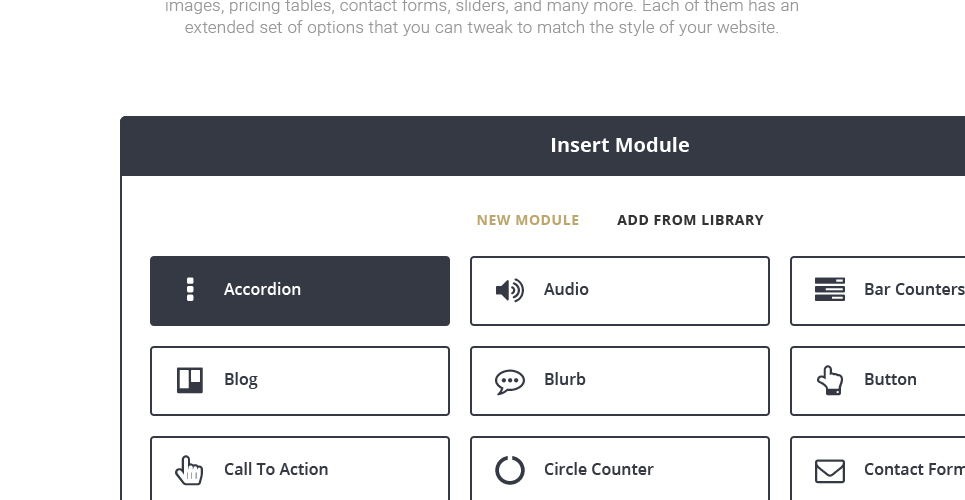This screenshot has height=500, width=965.
Task: Pick the Call To Action module
Action: [300, 468]
